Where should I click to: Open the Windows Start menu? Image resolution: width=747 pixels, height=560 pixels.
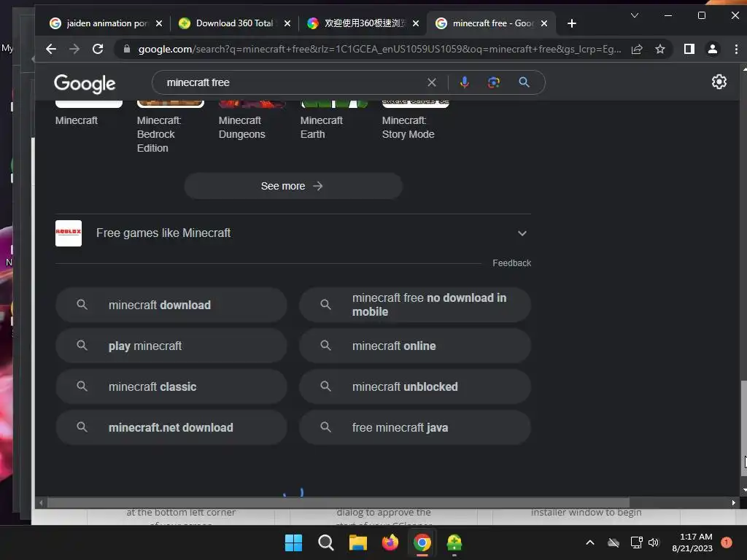pyautogui.click(x=293, y=542)
